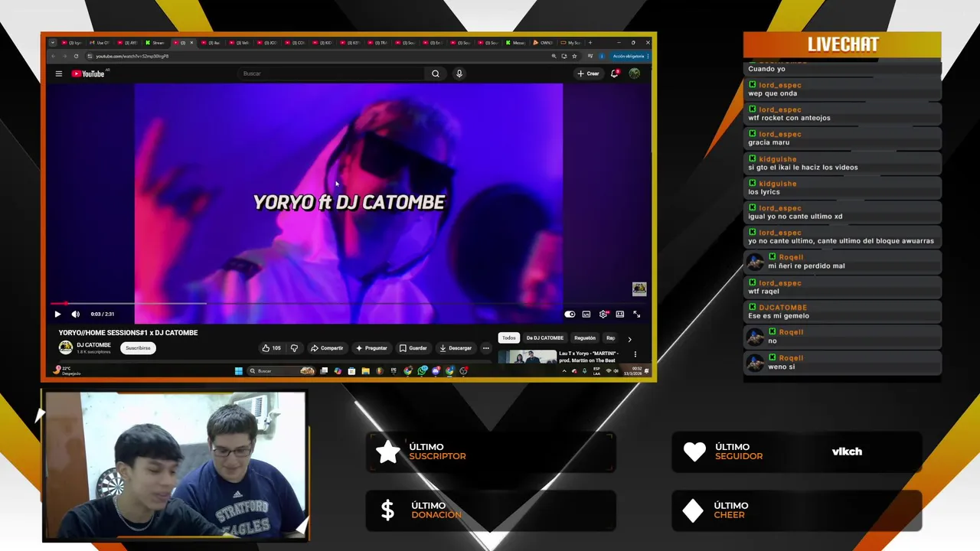Open the DJ CATOMBE channel name link

pyautogui.click(x=93, y=345)
